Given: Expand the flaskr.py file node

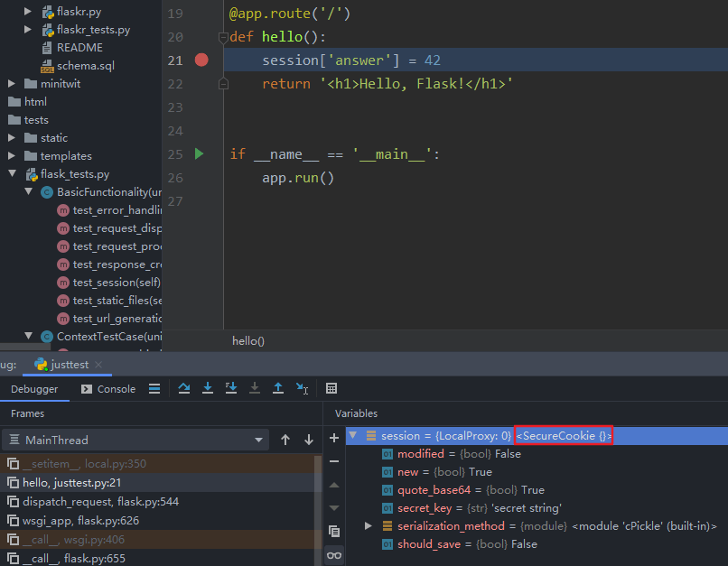Looking at the screenshot, I should (28, 11).
